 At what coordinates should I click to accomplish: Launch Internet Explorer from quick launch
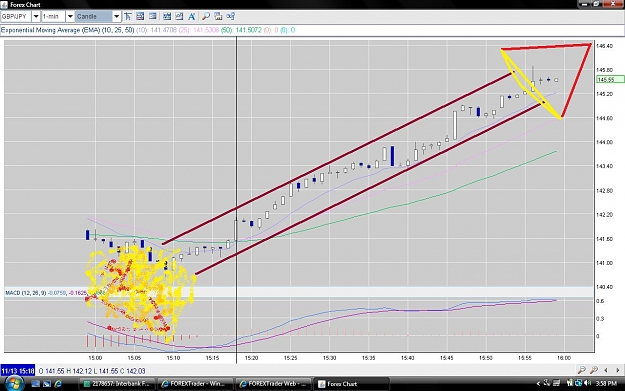pyautogui.click(x=58, y=384)
